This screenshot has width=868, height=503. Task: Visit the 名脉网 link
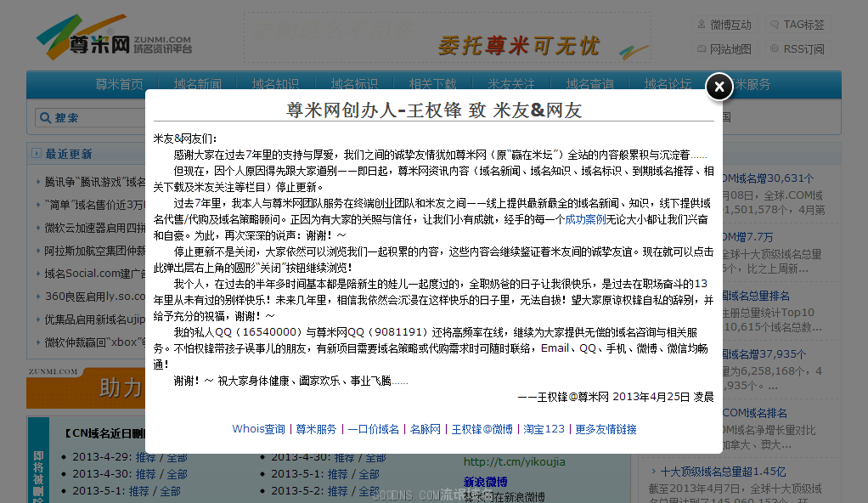pos(426,429)
